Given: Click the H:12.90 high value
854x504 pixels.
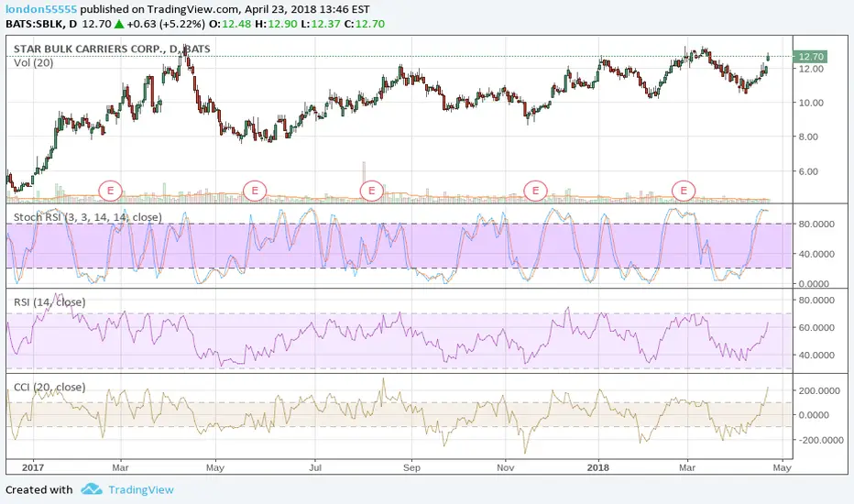Looking at the screenshot, I should pyautogui.click(x=276, y=24).
